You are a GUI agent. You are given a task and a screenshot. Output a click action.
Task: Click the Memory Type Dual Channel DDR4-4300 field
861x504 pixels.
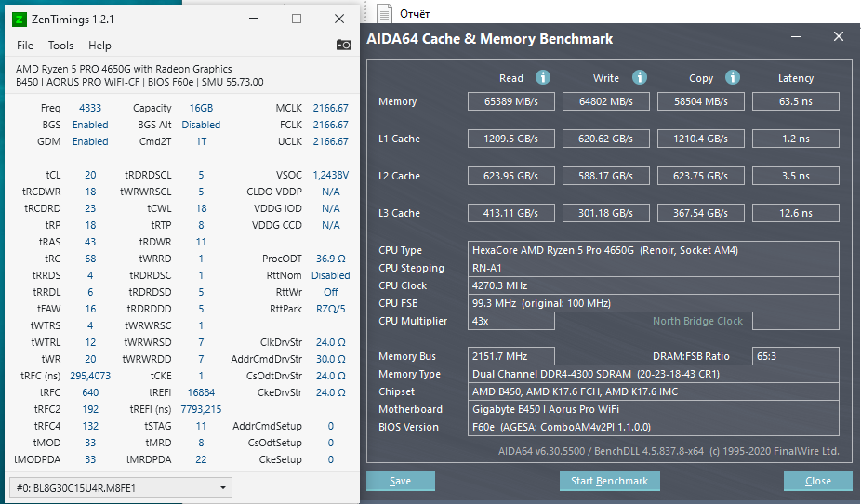(x=654, y=374)
